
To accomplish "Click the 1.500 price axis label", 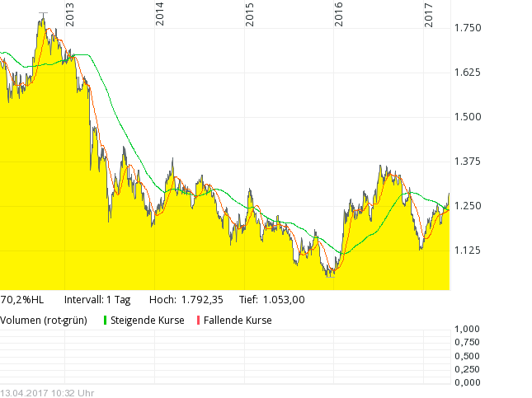I will point(467,117).
